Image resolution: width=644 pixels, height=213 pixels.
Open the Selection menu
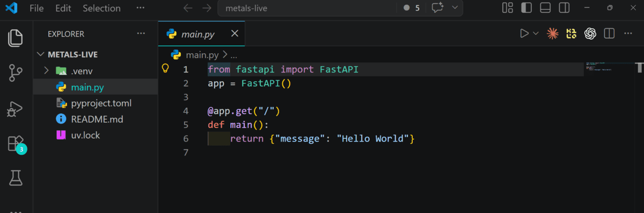click(x=102, y=8)
